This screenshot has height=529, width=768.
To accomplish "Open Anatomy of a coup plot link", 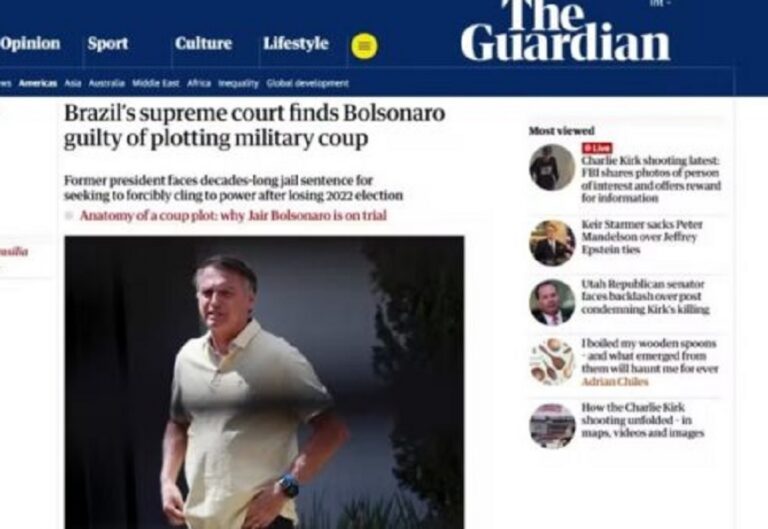I will click(x=233, y=216).
